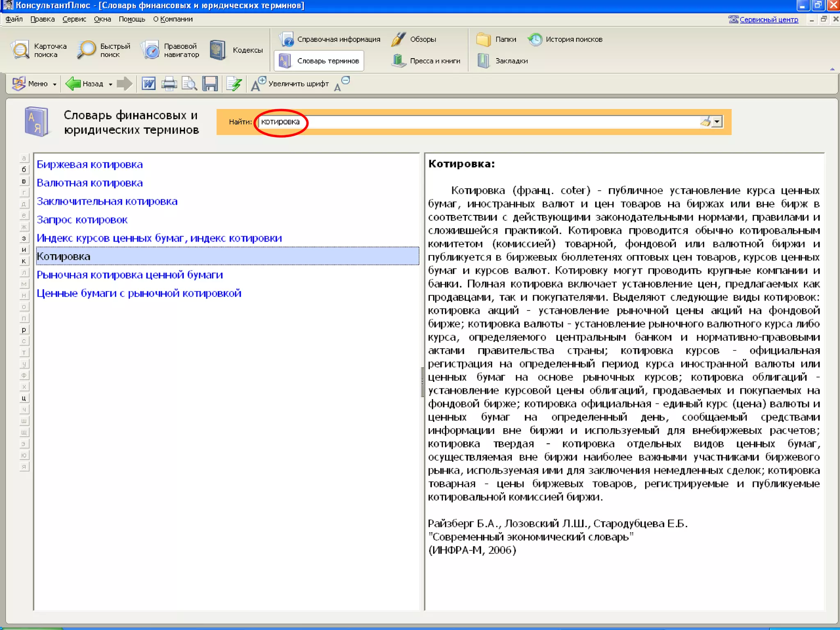This screenshot has width=840, height=630.
Task: Open the print preview icon
Action: [x=189, y=84]
